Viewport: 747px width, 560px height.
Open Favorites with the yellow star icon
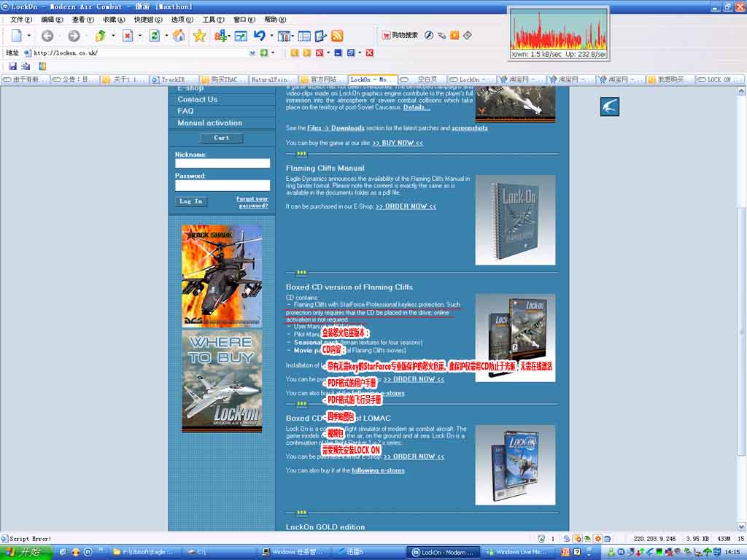pos(199,36)
